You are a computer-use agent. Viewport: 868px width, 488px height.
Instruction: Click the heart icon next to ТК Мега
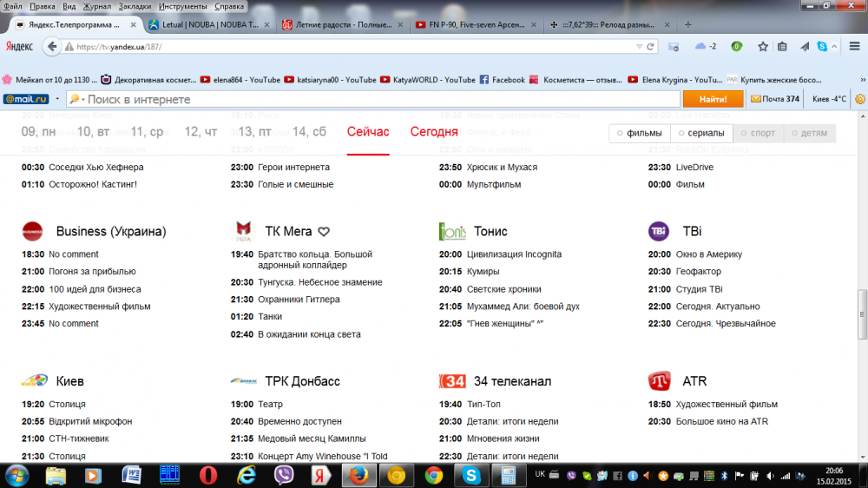[324, 232]
